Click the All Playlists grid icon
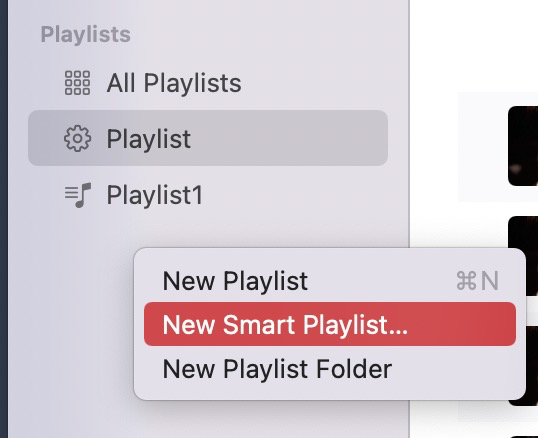The height and width of the screenshot is (438, 538). [78, 83]
